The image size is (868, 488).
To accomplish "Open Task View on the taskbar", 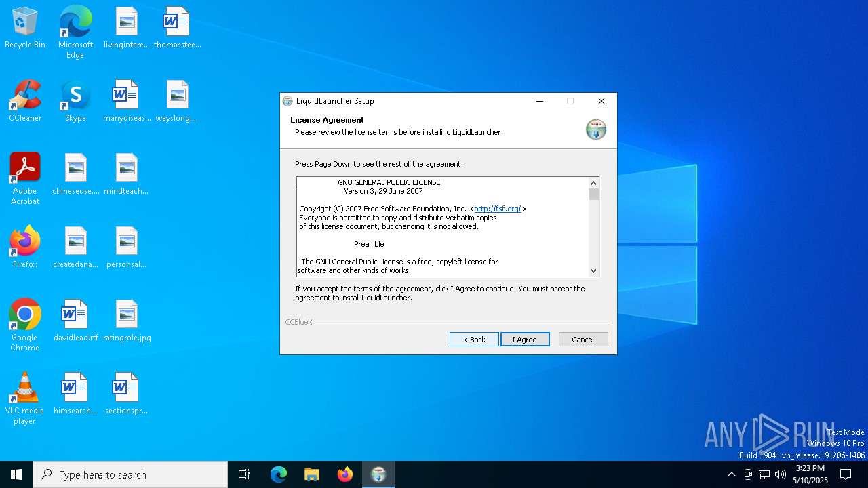I will coord(244,474).
